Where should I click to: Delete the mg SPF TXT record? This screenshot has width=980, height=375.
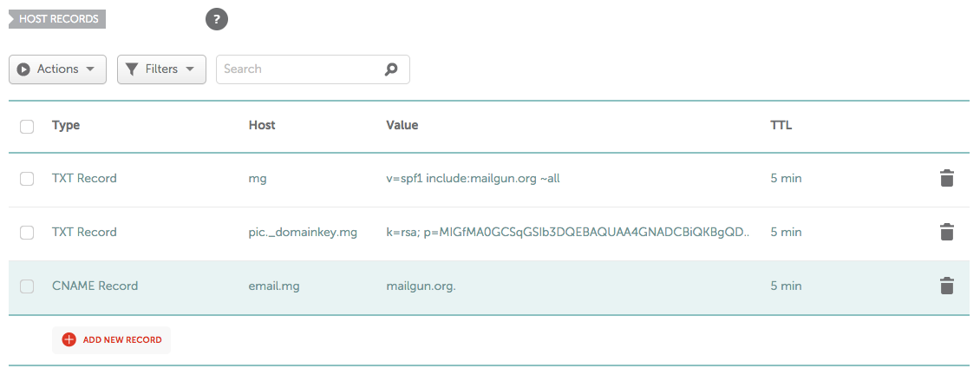[x=947, y=179]
